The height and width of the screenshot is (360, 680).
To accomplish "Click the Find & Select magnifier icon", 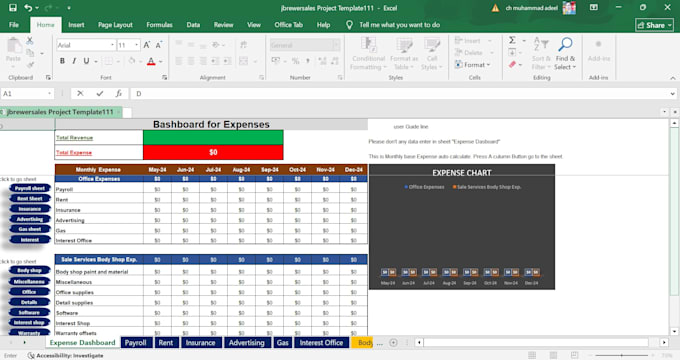I will (x=565, y=44).
